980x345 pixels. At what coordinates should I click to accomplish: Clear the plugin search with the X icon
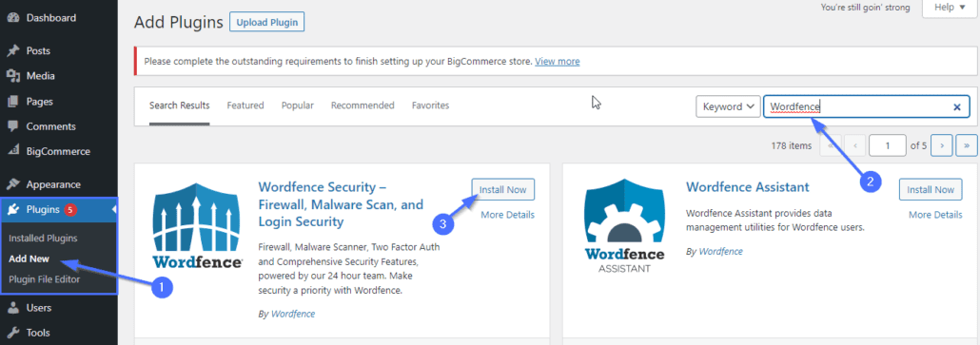956,106
